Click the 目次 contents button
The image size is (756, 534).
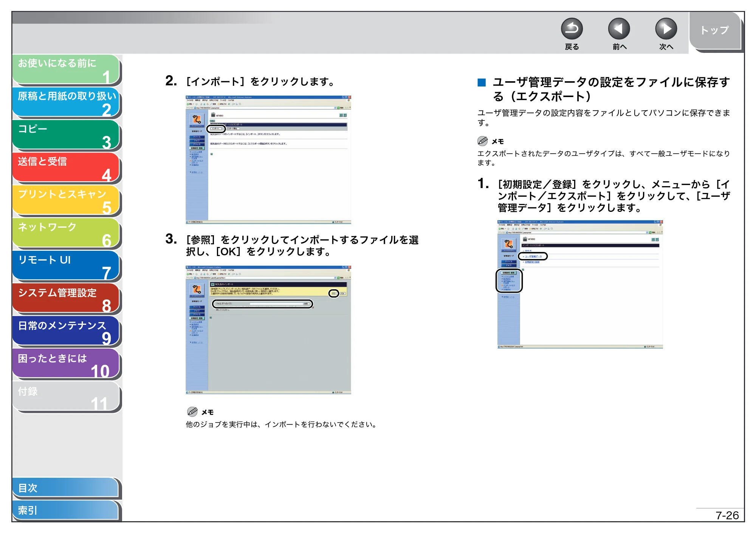(66, 488)
